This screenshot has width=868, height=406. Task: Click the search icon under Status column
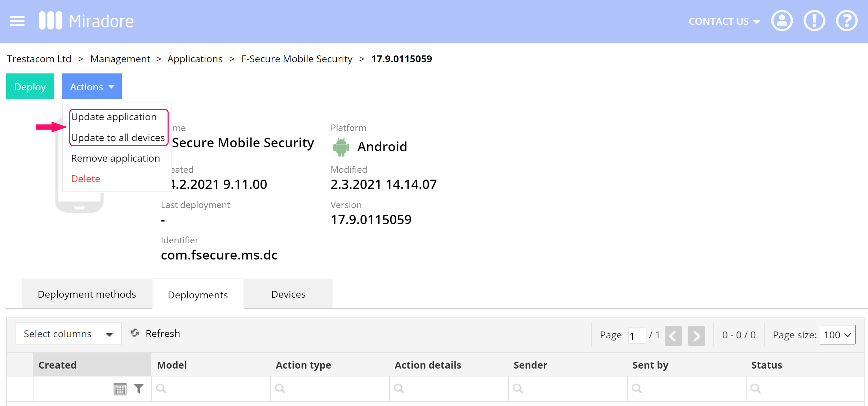756,388
